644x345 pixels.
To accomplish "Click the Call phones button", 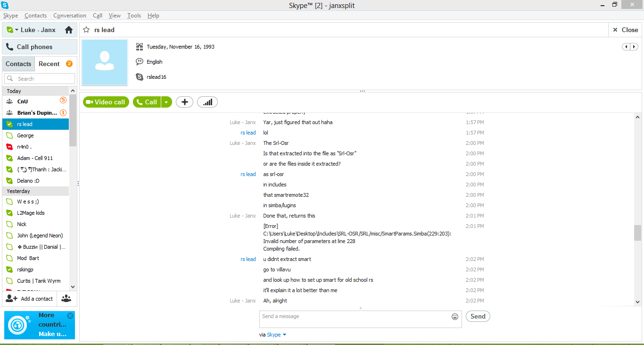I will tap(40, 47).
